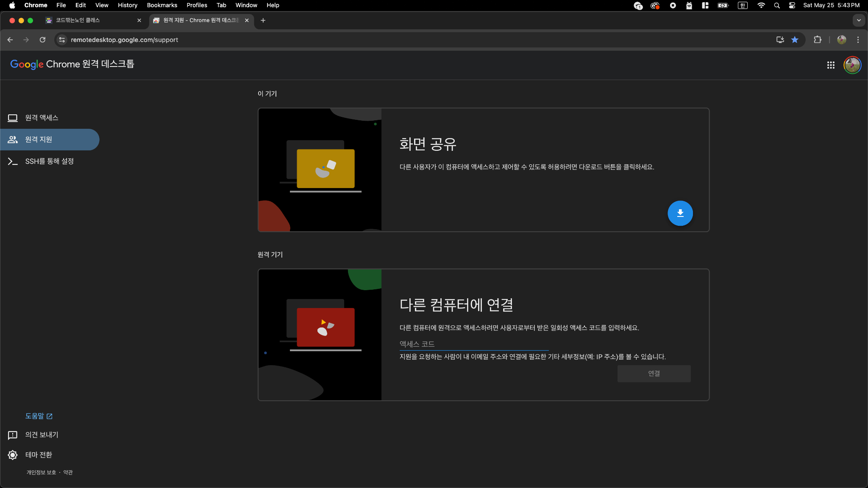Screen dimensions: 868x488
Task: Open the Bookmarks menu in menu bar
Action: [162, 5]
